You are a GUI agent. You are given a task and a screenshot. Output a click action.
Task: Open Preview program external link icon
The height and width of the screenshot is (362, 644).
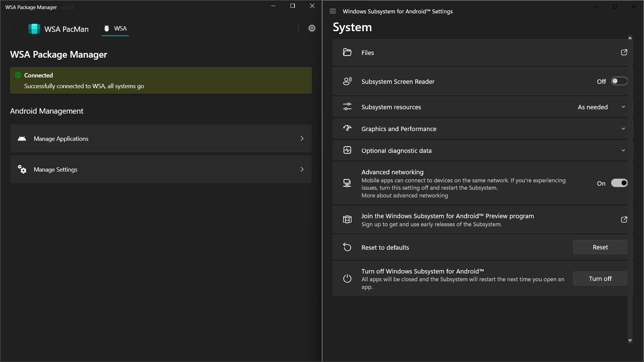624,220
